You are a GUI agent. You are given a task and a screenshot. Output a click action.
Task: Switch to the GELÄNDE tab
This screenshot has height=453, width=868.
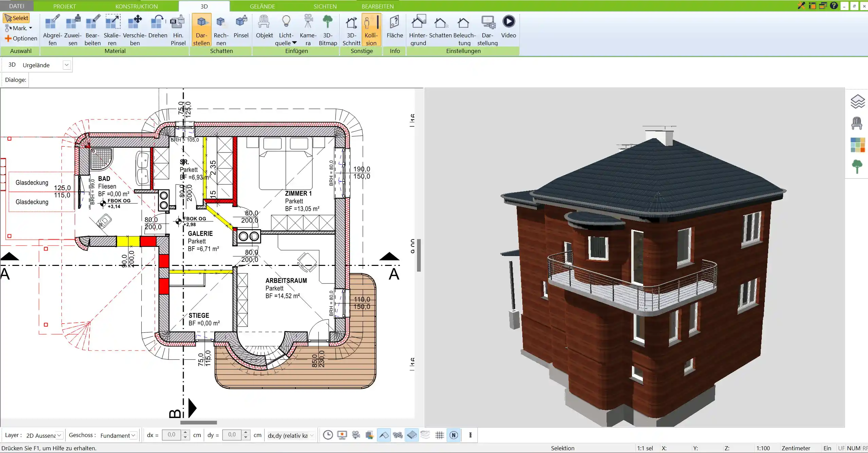click(x=262, y=6)
